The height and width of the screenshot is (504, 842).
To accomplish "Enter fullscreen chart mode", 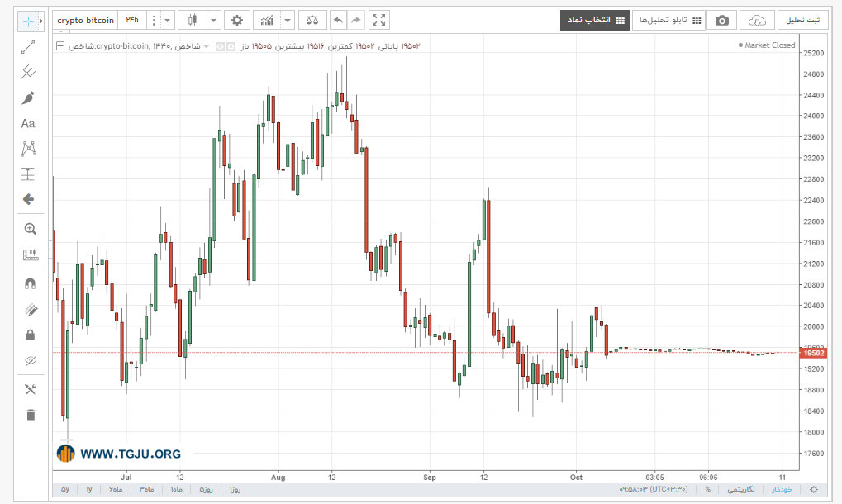I will (379, 21).
